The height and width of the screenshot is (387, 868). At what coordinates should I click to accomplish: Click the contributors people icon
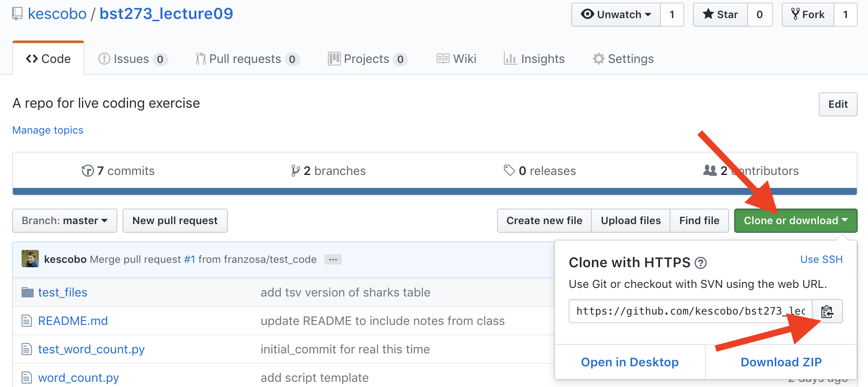coord(710,171)
